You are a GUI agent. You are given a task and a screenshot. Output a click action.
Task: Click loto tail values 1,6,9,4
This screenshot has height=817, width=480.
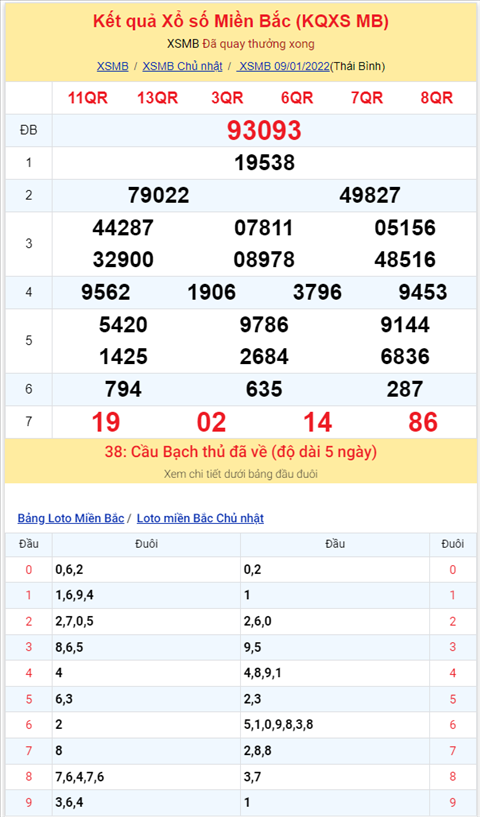(x=75, y=595)
